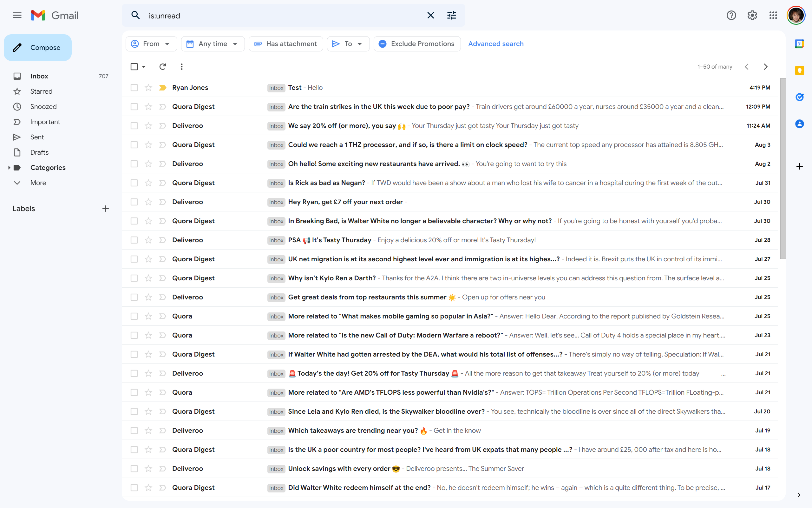The image size is (812, 508).
Task: Get add-ons with the plus icon
Action: tap(800, 167)
